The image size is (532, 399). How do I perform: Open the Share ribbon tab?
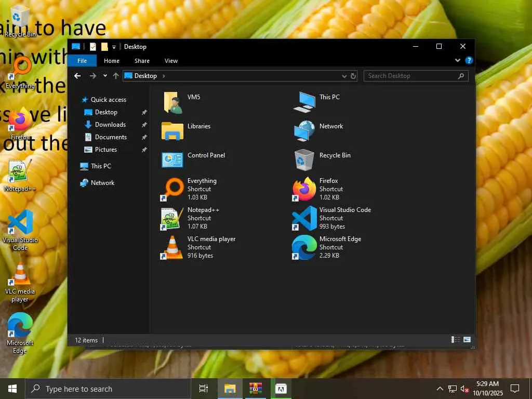[x=142, y=61]
